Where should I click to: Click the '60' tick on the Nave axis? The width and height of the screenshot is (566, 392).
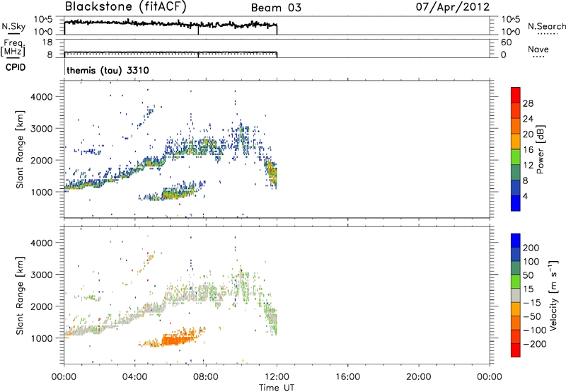coord(507,42)
